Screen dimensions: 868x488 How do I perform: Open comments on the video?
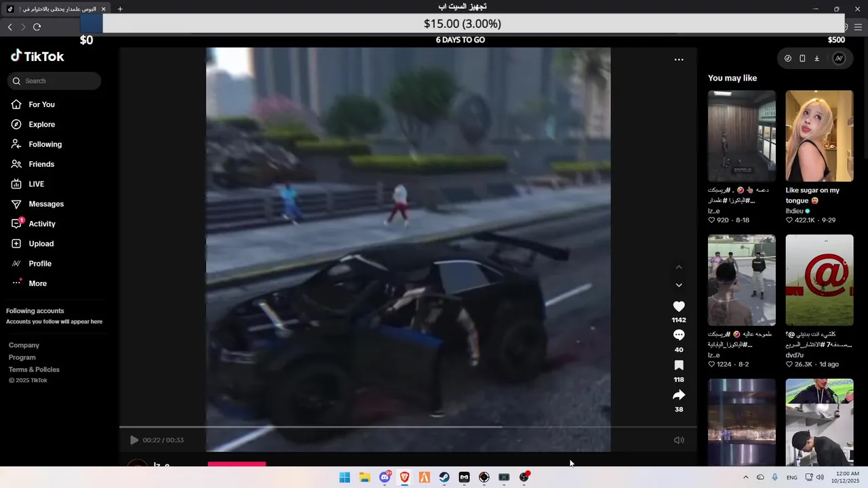[x=679, y=335]
